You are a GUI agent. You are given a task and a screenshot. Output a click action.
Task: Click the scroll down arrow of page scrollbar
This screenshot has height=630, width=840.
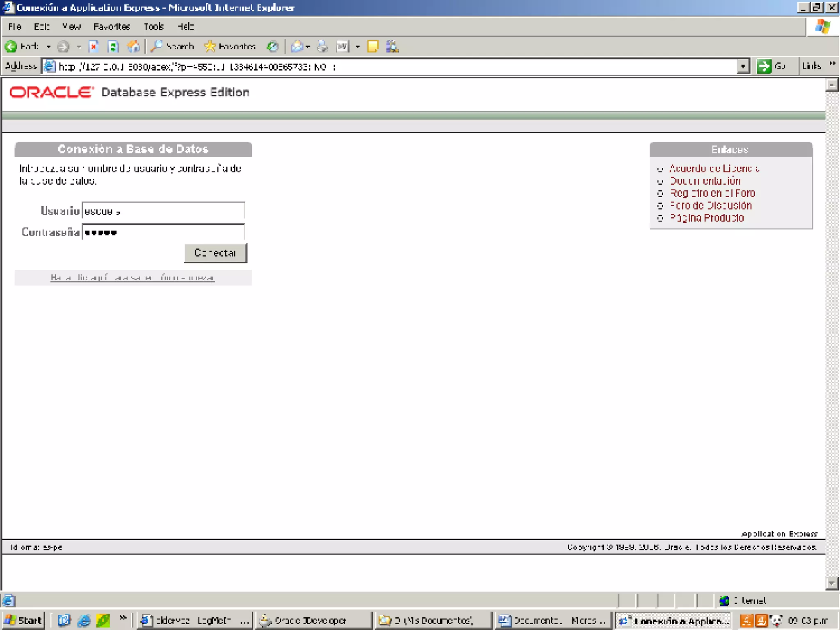(831, 583)
